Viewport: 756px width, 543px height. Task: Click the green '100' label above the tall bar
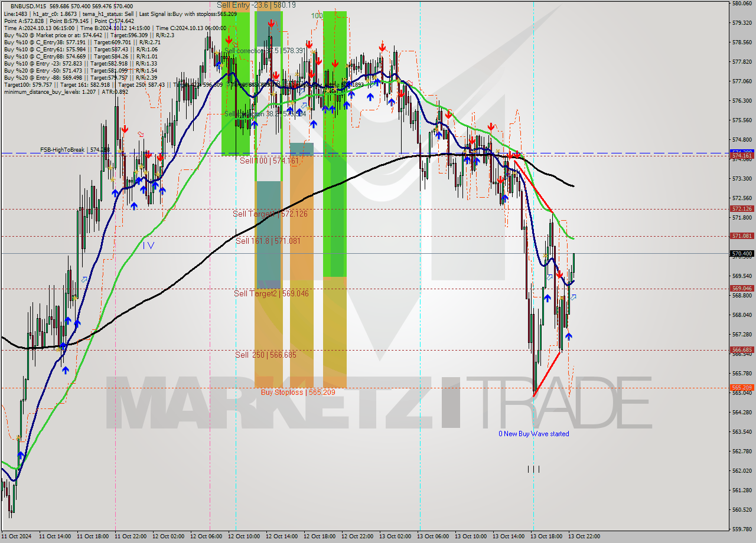(x=317, y=16)
